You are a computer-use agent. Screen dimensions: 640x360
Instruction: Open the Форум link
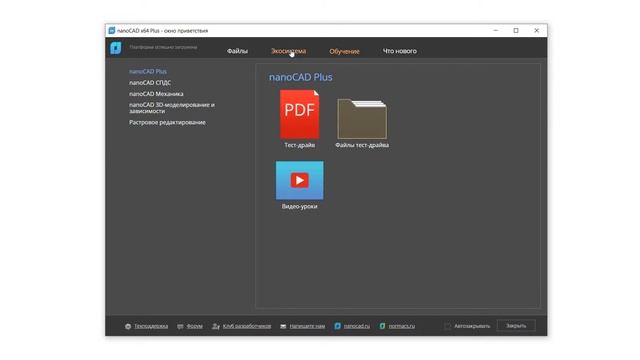point(194,326)
